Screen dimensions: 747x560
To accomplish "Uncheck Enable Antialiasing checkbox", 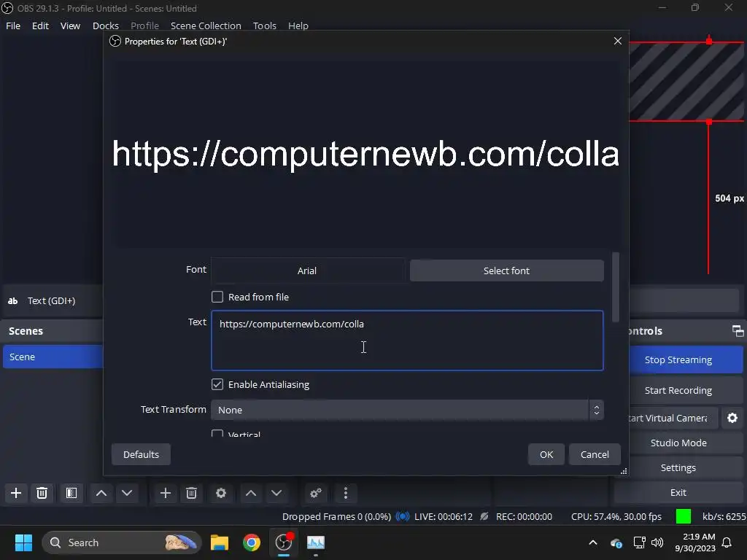I will 217,384.
